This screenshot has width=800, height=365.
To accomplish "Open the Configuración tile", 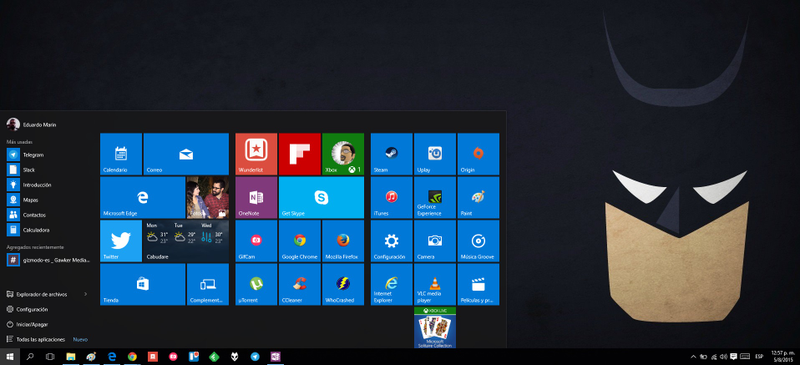I will 391,241.
